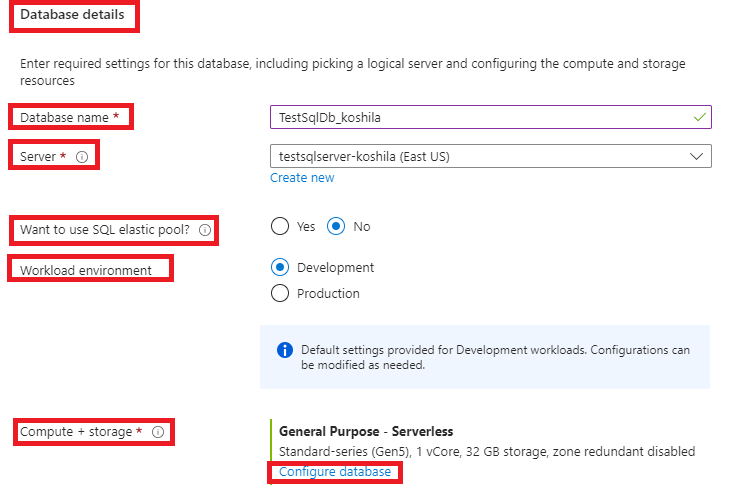Open the Configure database link

335,472
